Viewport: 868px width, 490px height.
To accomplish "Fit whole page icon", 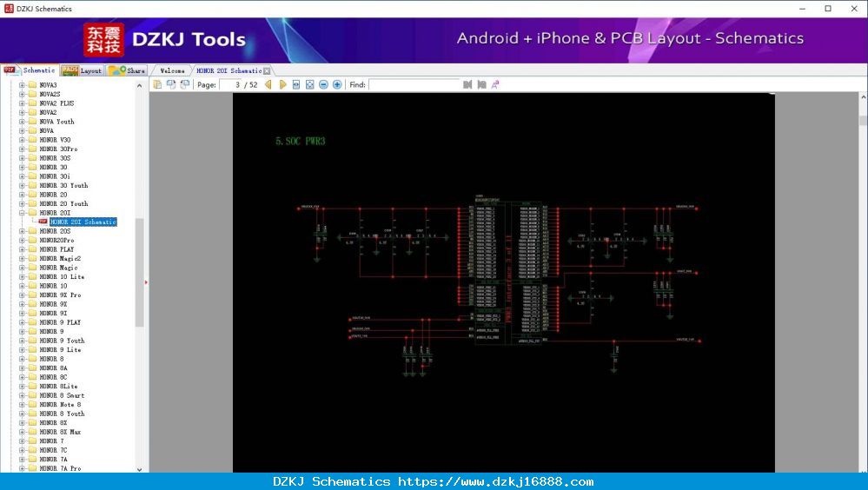I will click(310, 84).
